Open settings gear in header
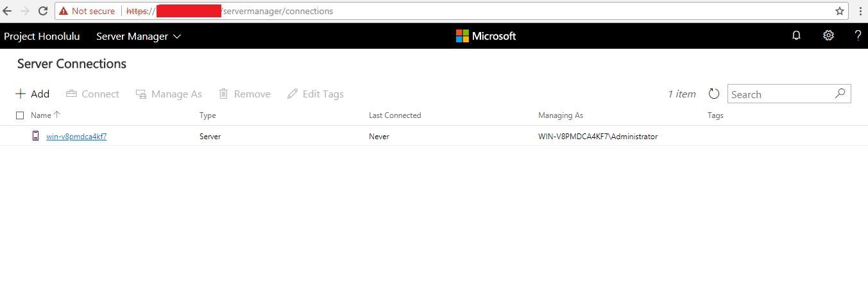868x295 pixels. pyautogui.click(x=828, y=36)
